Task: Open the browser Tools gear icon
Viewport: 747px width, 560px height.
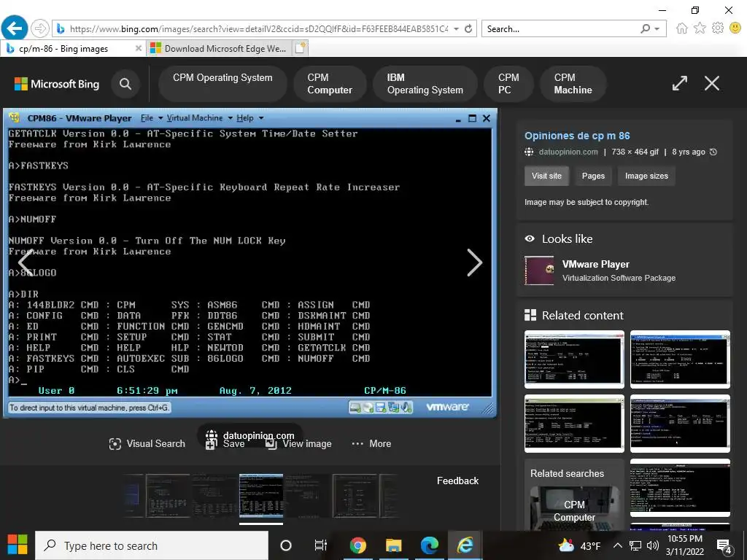Action: click(718, 28)
